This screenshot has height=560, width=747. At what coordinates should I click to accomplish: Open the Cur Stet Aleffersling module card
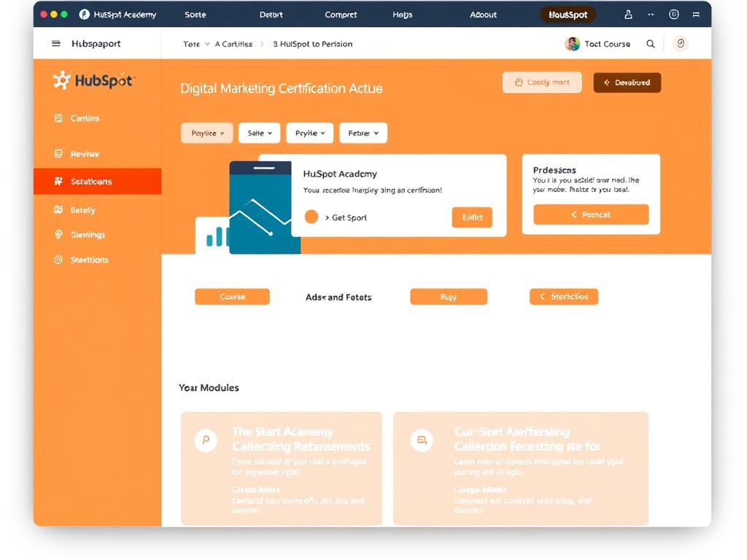pos(521,469)
